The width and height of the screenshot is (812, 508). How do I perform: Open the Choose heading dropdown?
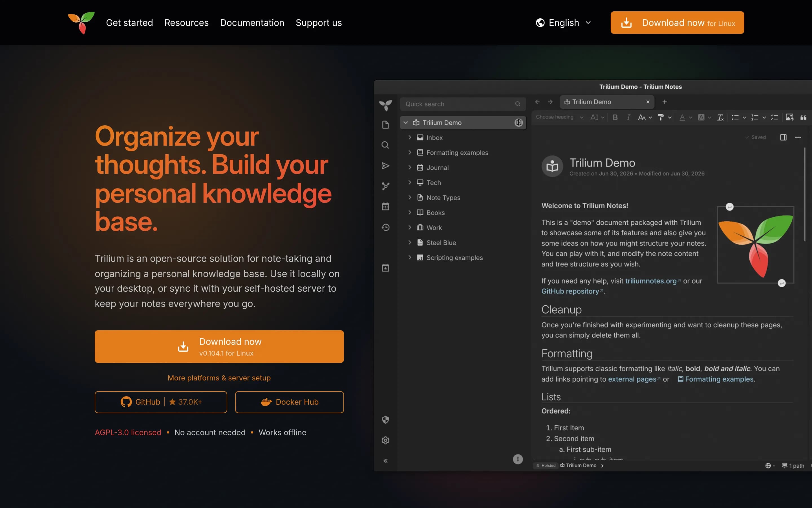[x=559, y=117]
